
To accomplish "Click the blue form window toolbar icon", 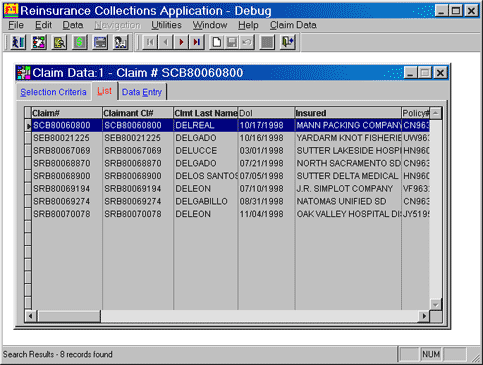I will (100, 42).
